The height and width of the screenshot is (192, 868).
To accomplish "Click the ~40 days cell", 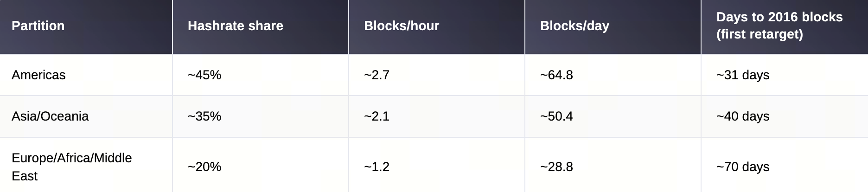I will pyautogui.click(x=743, y=116).
